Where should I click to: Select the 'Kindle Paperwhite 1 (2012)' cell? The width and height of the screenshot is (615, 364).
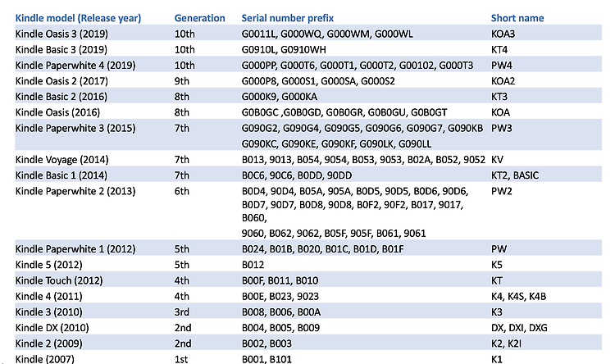(75, 249)
